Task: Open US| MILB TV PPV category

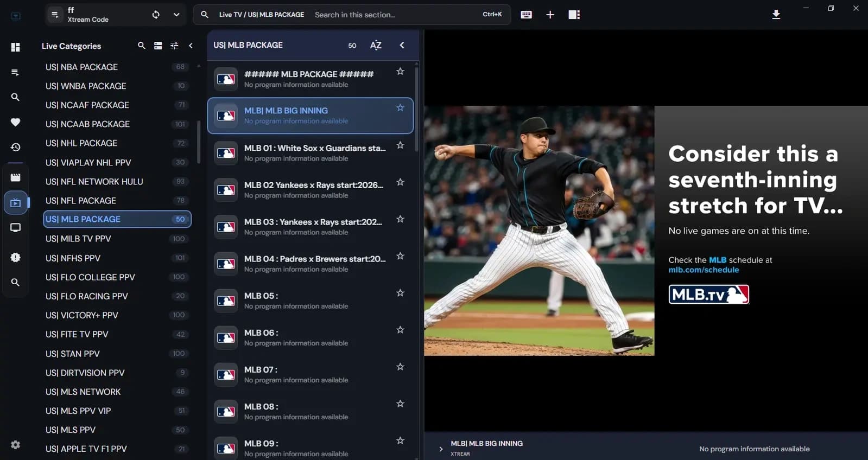Action: (x=117, y=239)
